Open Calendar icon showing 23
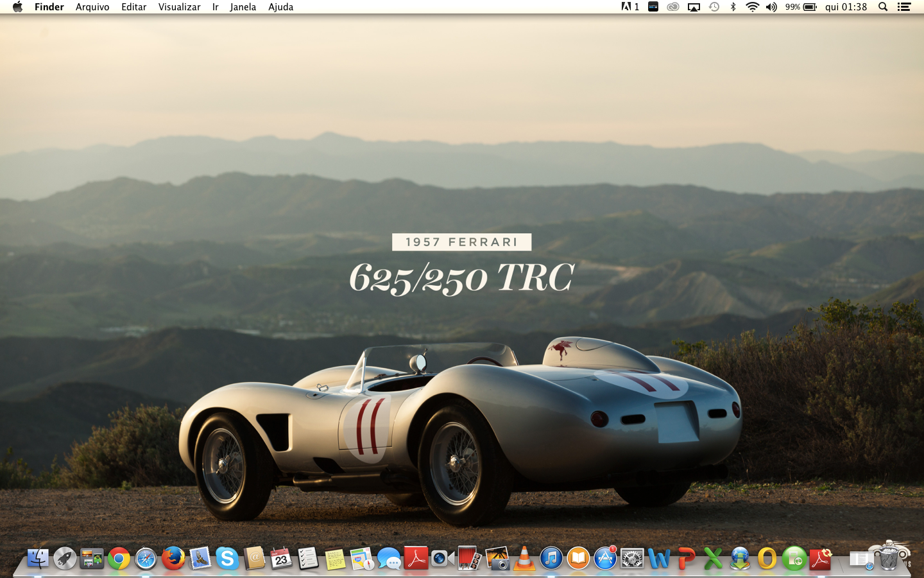924x578 pixels. tap(281, 558)
